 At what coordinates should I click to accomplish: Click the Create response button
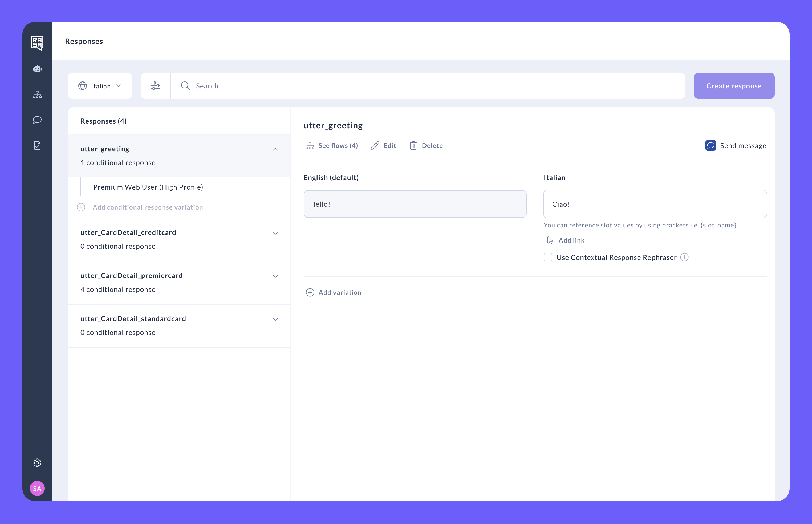pos(734,86)
